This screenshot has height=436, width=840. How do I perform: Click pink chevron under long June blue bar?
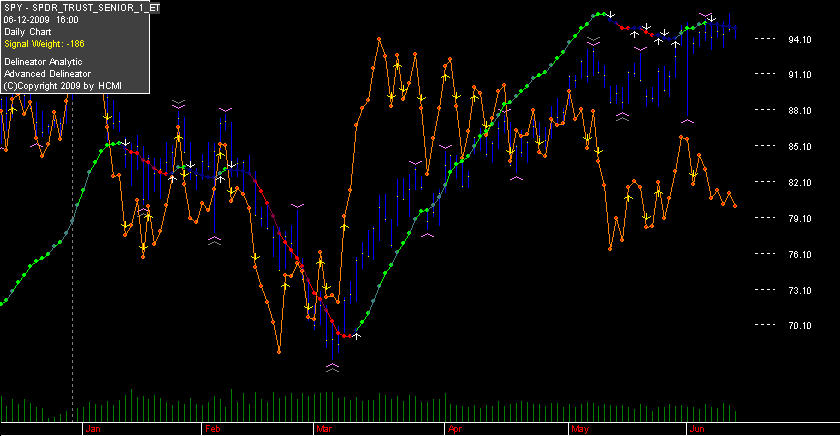(x=688, y=122)
